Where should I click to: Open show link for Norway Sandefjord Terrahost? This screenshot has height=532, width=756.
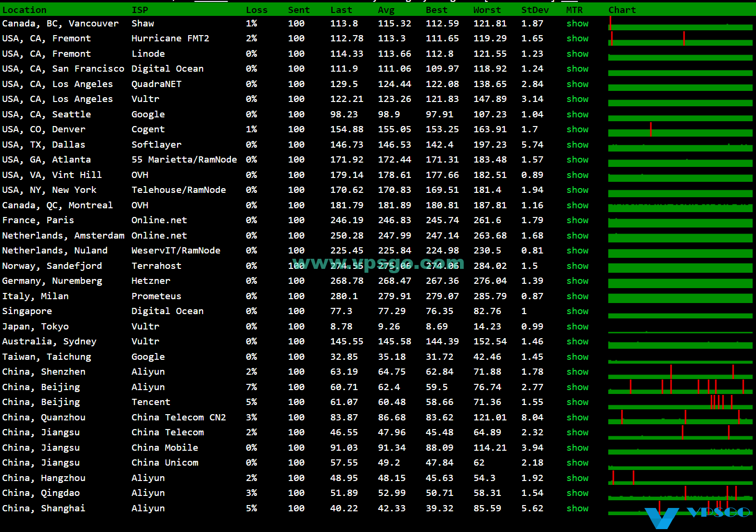click(577, 266)
